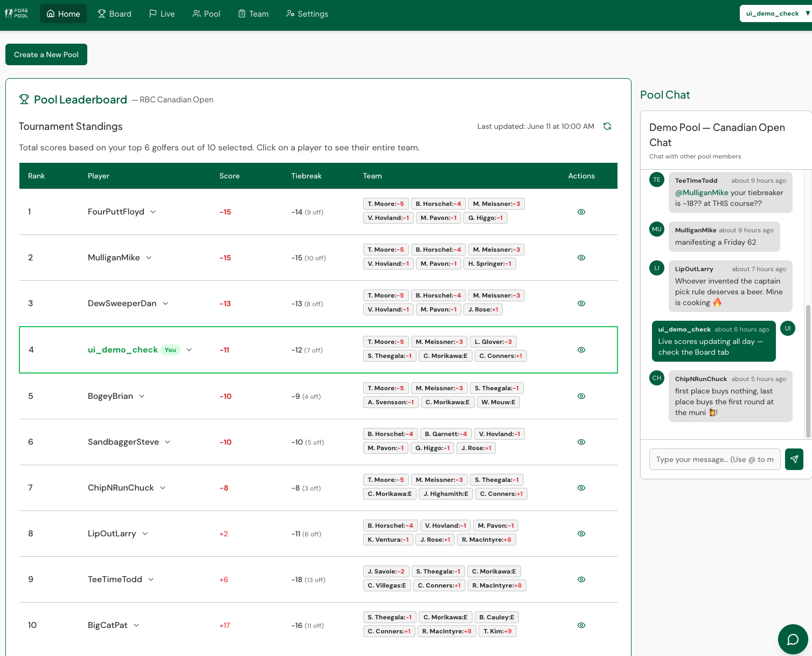Refresh tournament standings icon
812x656 pixels.
[607, 126]
